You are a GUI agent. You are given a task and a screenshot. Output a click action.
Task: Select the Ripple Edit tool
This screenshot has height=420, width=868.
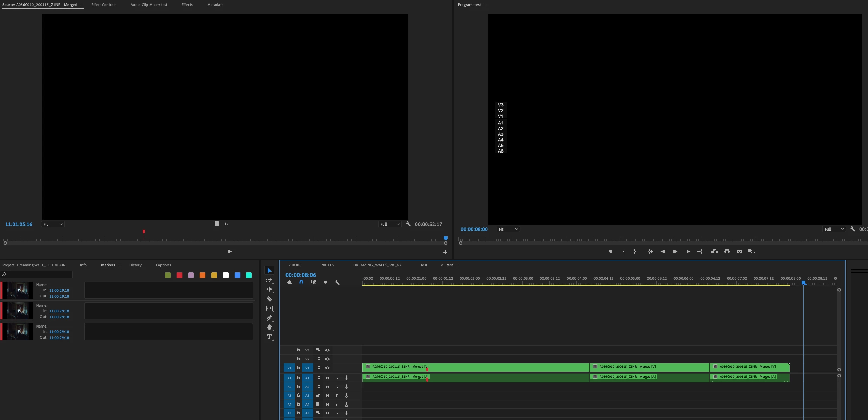(269, 290)
